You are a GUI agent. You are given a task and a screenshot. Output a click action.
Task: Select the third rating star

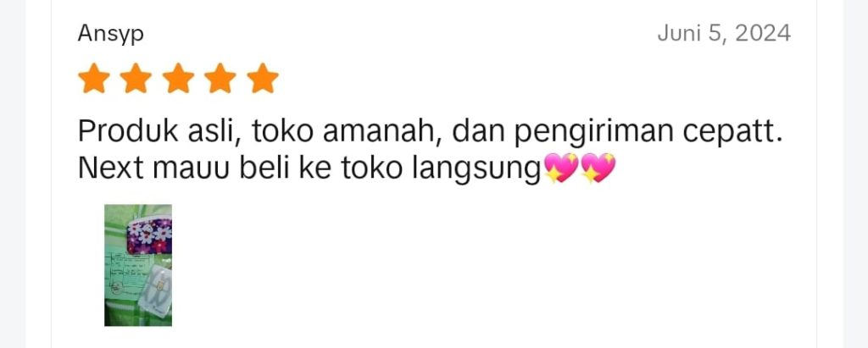pyautogui.click(x=178, y=78)
